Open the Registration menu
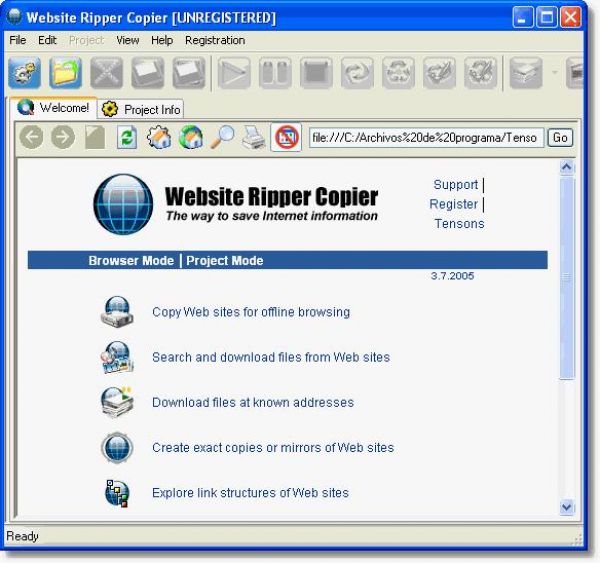The image size is (600, 563). pos(215,40)
